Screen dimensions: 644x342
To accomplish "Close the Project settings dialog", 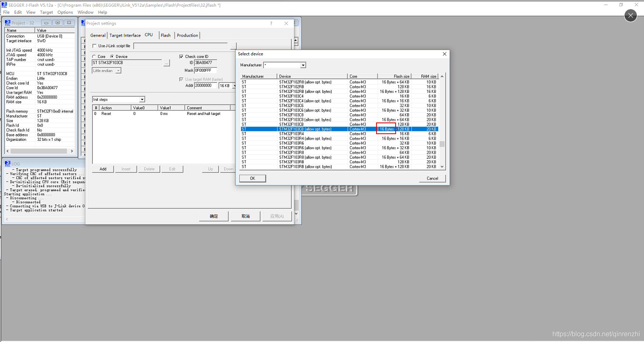I will pos(286,23).
